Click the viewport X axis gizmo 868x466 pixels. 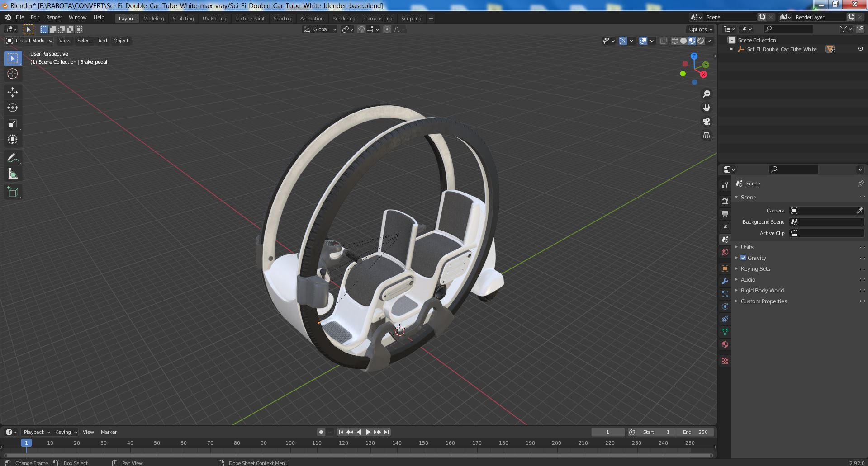[703, 75]
